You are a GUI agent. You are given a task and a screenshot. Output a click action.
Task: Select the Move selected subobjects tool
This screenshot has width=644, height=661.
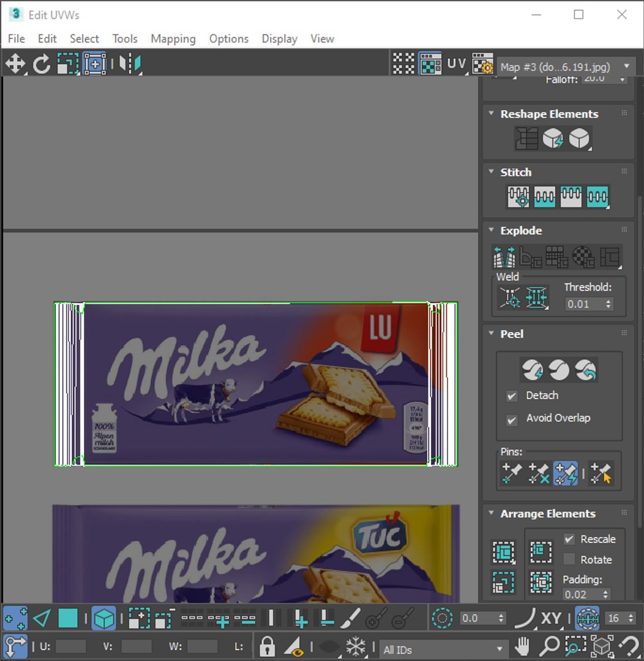tap(15, 64)
